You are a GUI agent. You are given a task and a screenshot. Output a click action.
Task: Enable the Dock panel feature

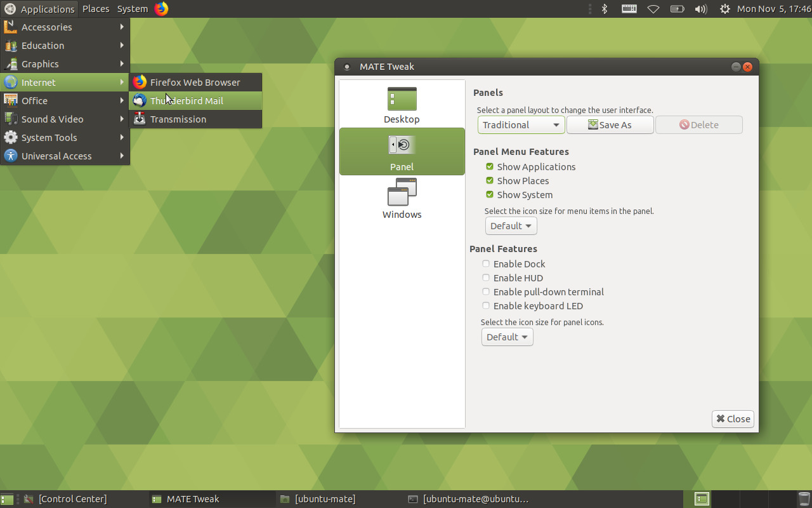[x=486, y=264]
